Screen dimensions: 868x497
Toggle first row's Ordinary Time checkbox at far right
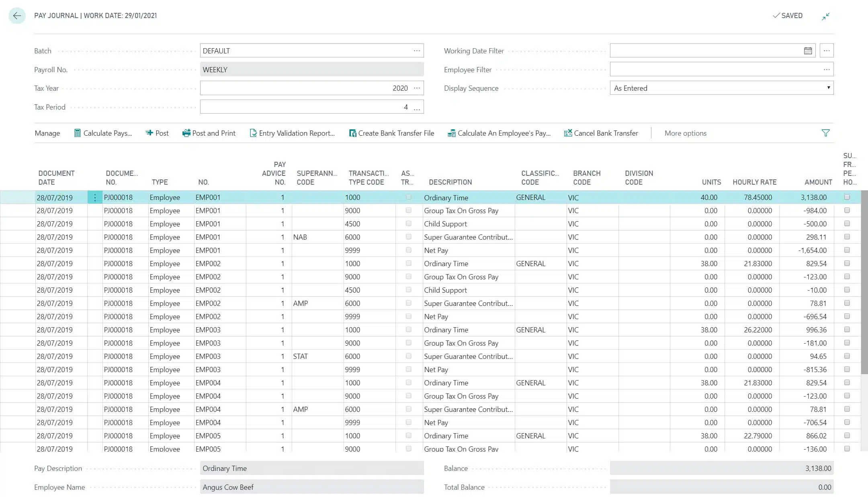click(x=847, y=197)
